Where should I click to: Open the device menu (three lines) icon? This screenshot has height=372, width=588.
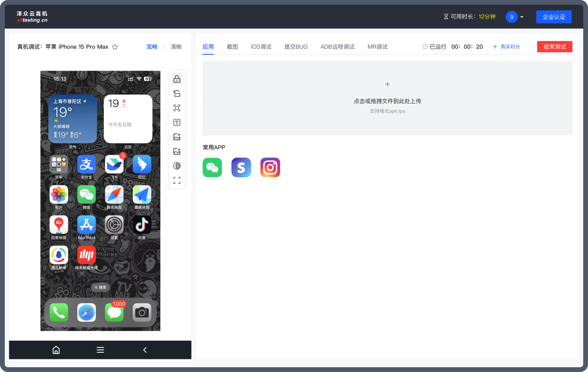tap(100, 350)
